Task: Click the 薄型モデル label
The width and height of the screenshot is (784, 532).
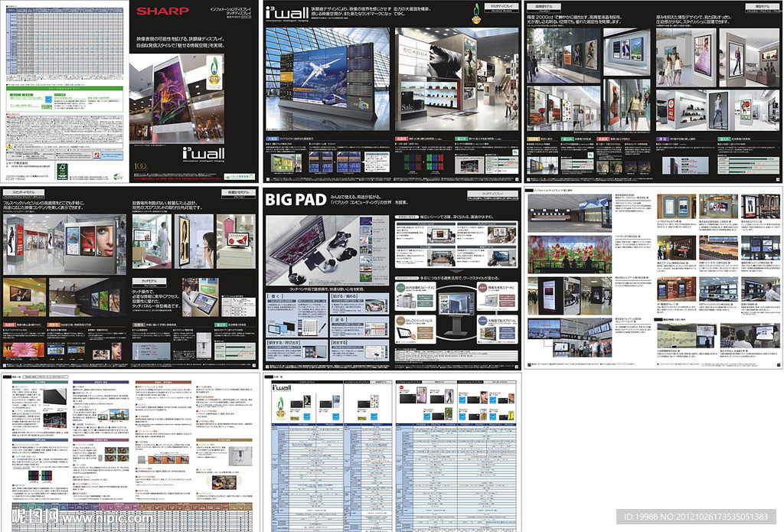Action: point(762,6)
